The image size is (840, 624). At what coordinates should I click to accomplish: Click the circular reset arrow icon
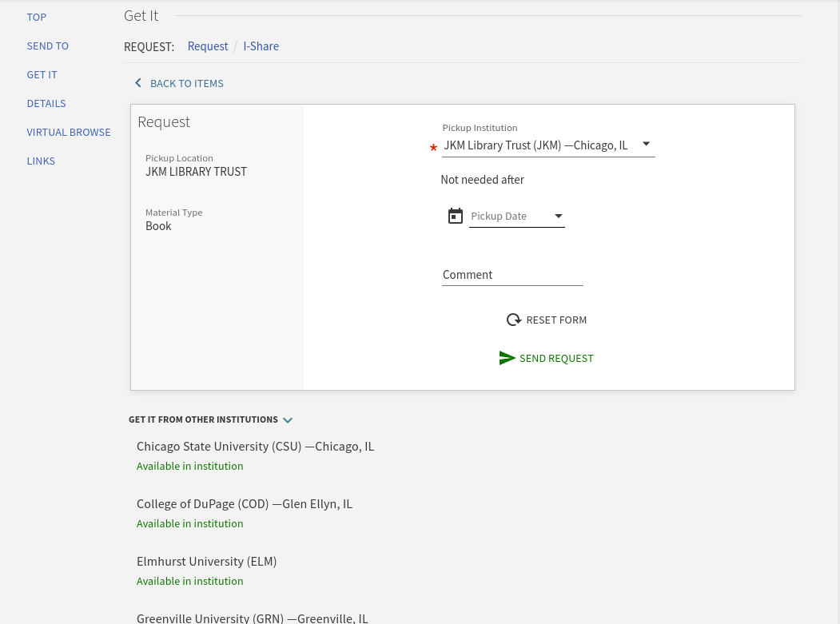point(514,320)
